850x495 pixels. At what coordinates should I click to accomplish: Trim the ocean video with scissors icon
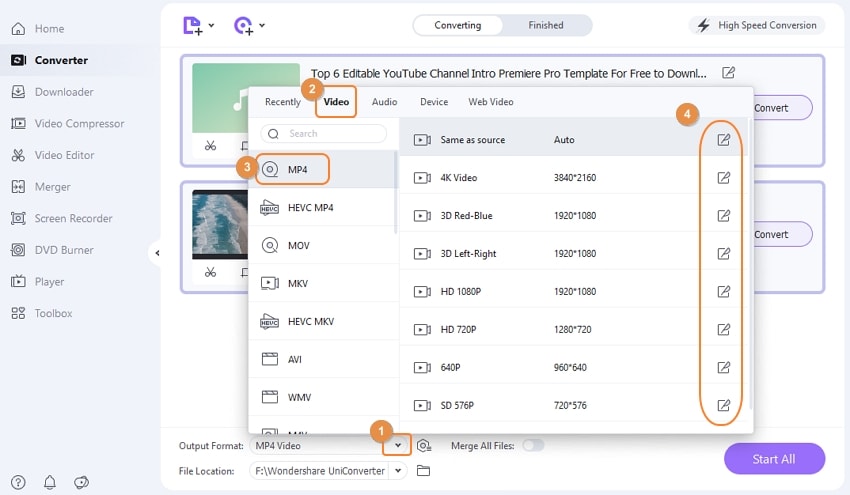(x=210, y=272)
